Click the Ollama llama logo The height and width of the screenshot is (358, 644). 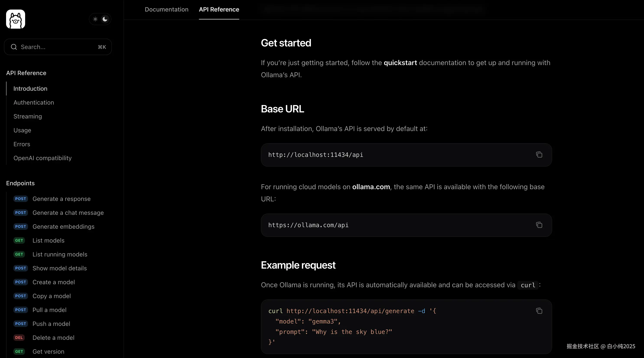[16, 19]
